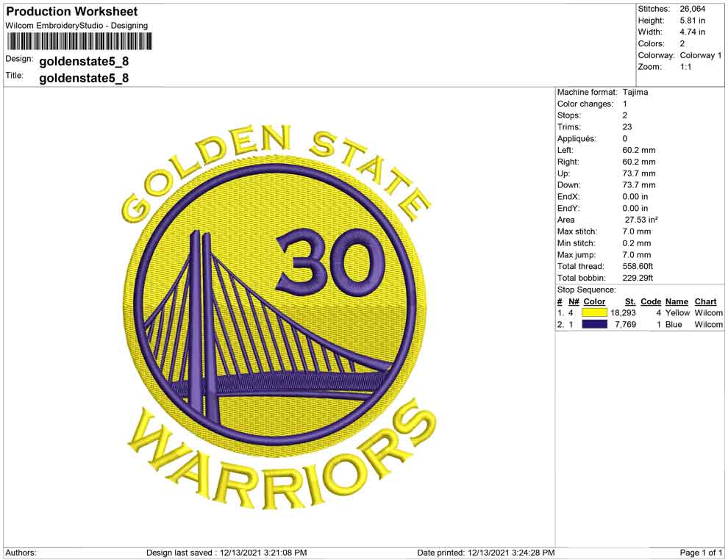This screenshot has width=728, height=560.
Task: Click the Colors value '2'
Action: click(x=682, y=43)
